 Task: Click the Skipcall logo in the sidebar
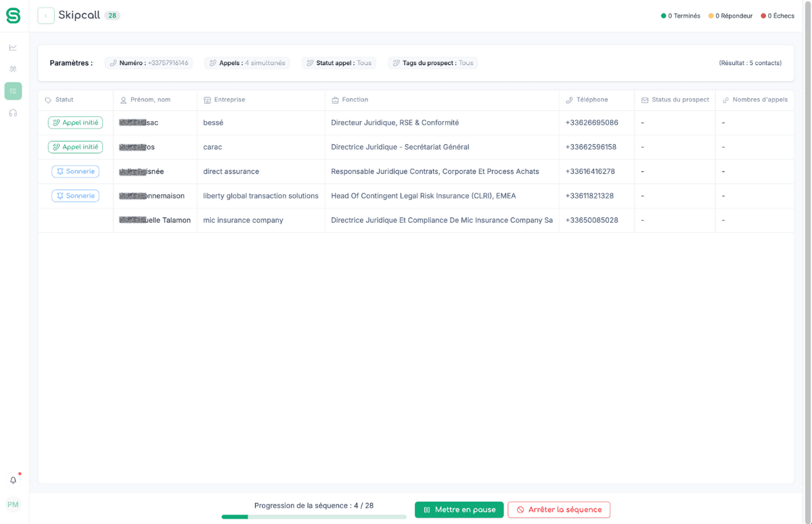coord(13,16)
